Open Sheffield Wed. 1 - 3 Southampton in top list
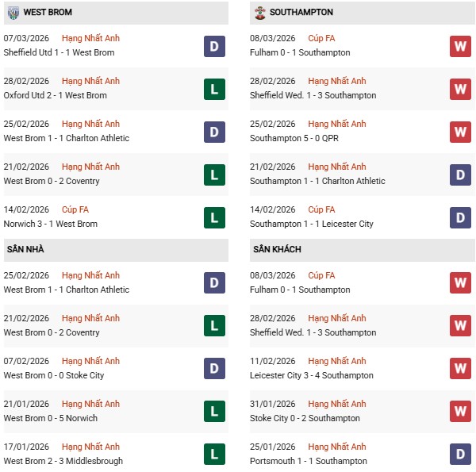The height and width of the screenshot is (472, 476). point(313,96)
